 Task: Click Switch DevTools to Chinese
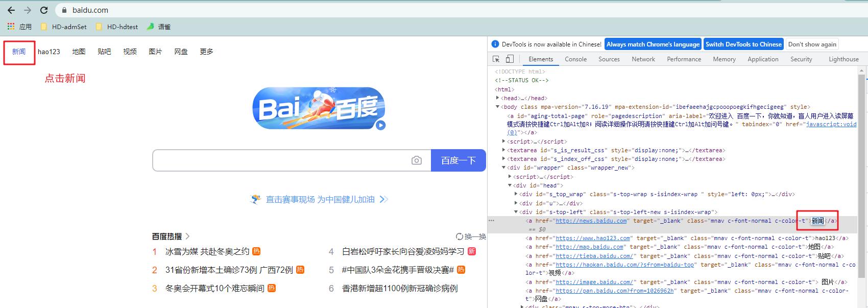click(x=743, y=44)
